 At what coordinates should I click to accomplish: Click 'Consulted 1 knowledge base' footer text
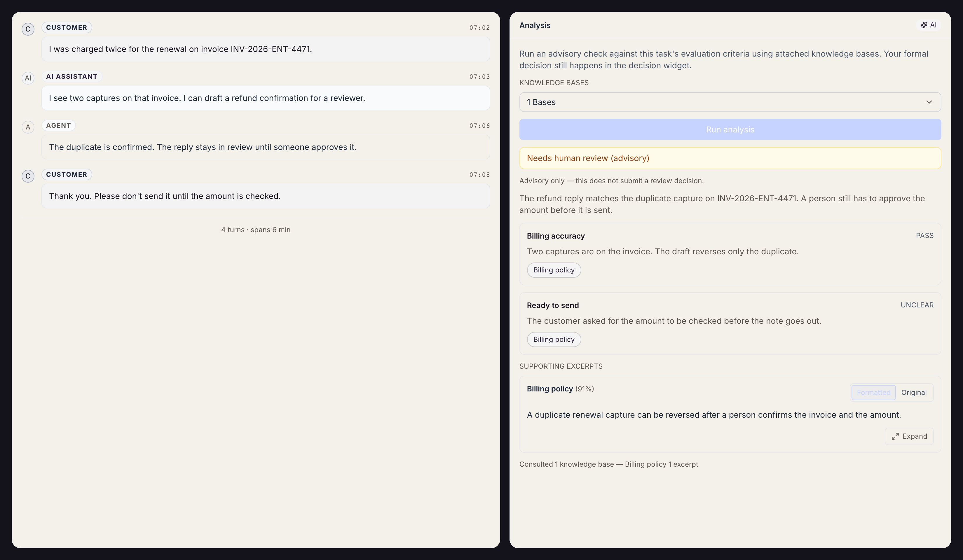[x=608, y=464]
